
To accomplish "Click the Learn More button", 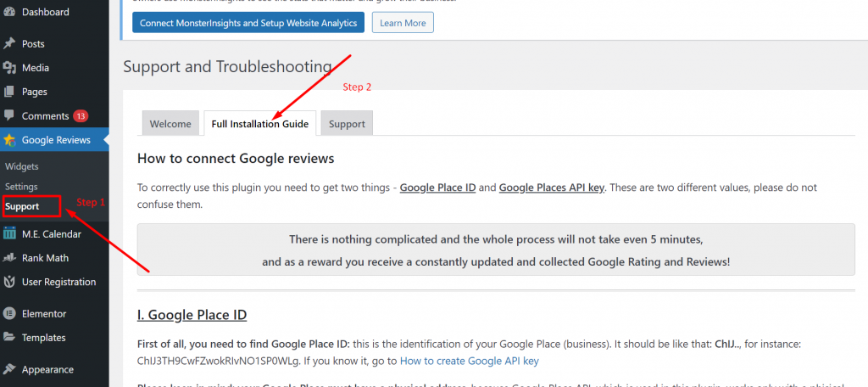I will 403,23.
